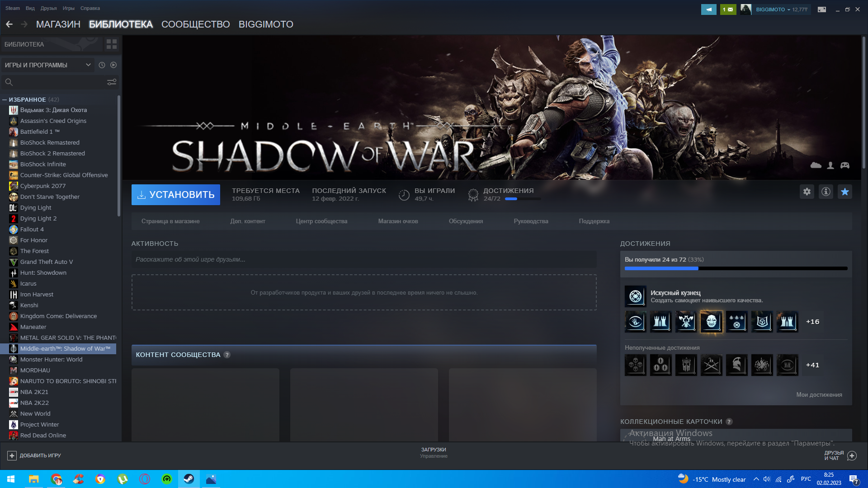Go to Сообщество tab
This screenshot has height=488, width=868.
click(196, 24)
